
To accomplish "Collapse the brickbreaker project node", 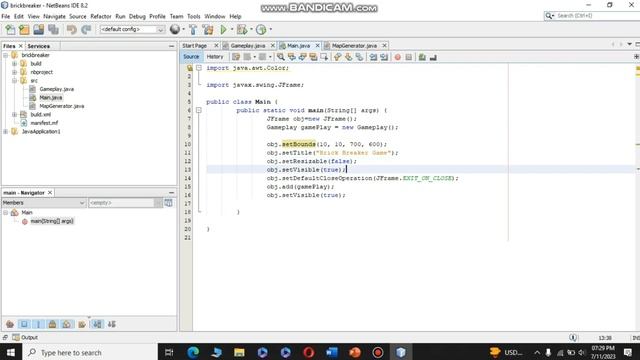I will [x=6, y=55].
